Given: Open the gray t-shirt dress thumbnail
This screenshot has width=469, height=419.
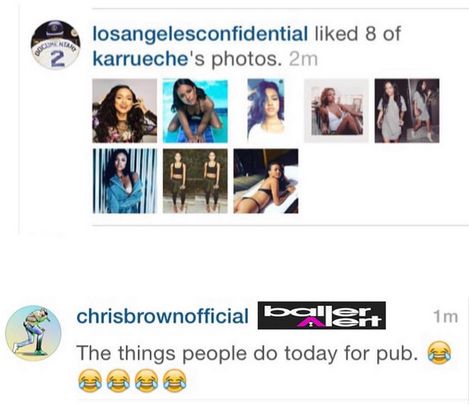Looking at the screenshot, I should coord(407,111).
